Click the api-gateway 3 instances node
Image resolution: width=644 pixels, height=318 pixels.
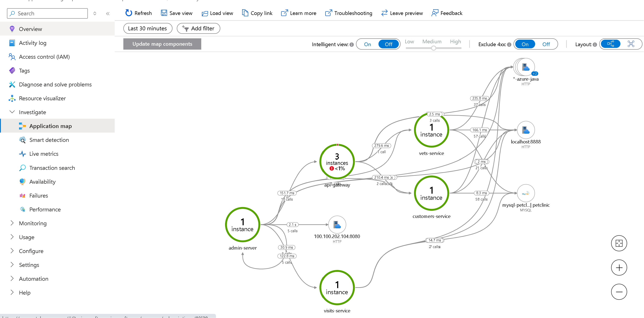pyautogui.click(x=337, y=162)
